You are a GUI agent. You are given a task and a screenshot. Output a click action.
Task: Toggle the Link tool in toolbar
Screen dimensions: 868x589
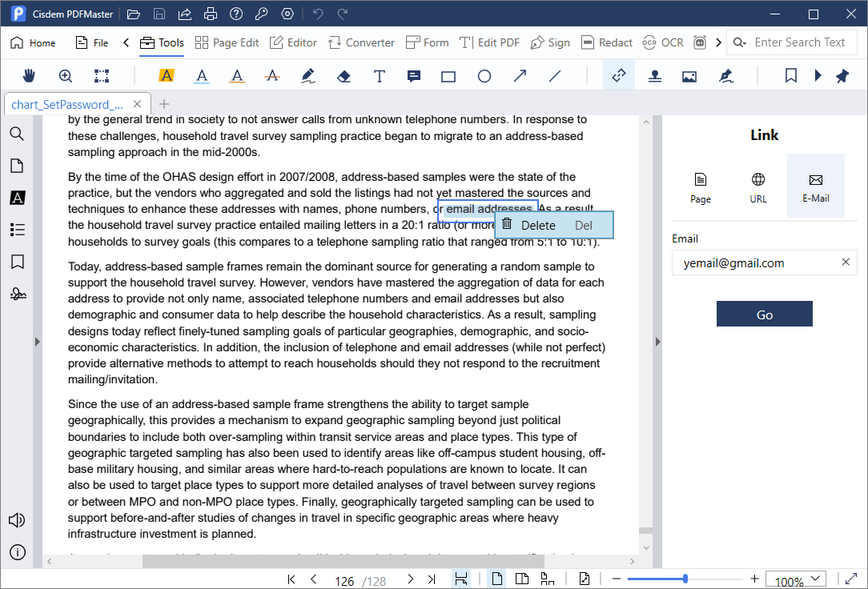(x=619, y=75)
